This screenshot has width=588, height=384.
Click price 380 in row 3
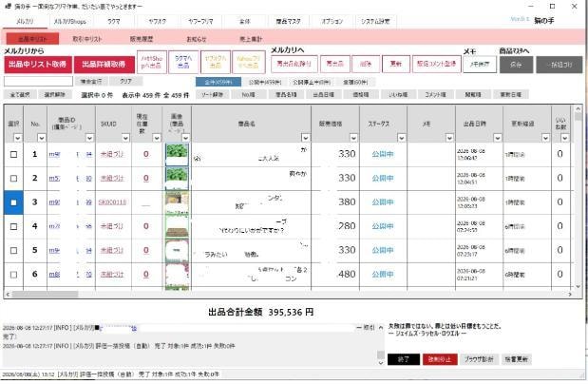(x=347, y=202)
